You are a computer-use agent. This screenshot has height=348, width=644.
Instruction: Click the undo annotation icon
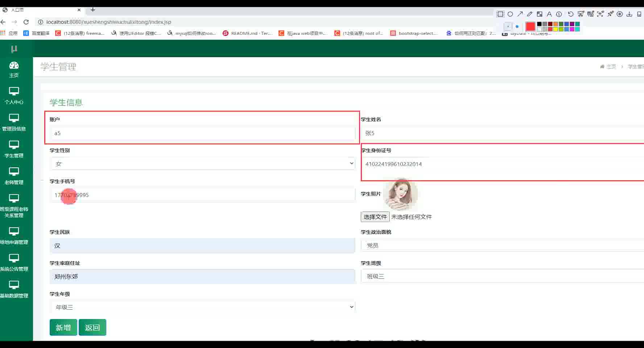571,14
